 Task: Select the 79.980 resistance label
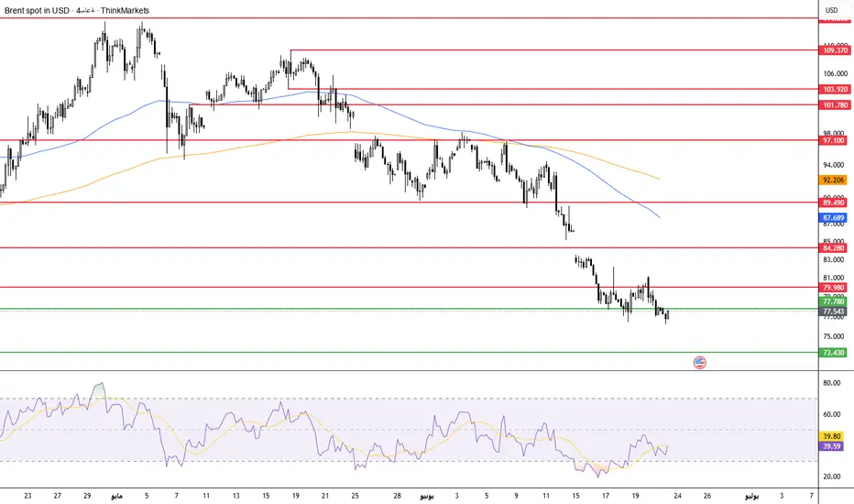833,288
